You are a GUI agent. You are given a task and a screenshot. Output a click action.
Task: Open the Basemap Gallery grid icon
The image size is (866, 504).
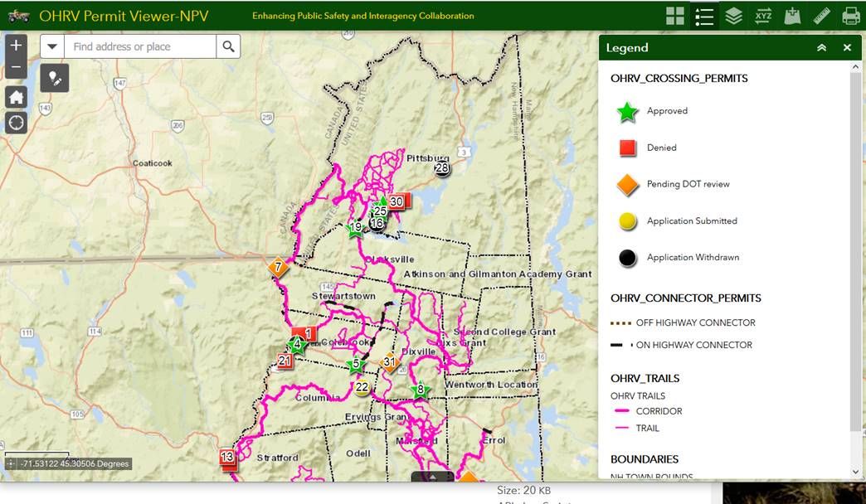pyautogui.click(x=675, y=16)
